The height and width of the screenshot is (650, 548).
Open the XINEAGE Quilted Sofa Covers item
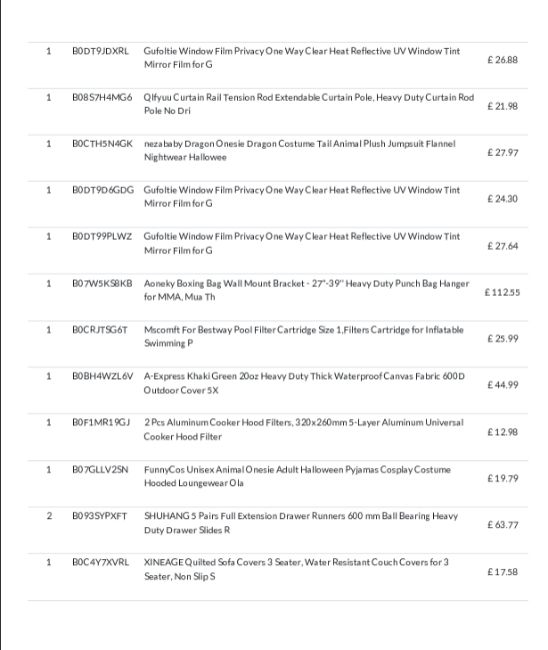[x=296, y=569]
